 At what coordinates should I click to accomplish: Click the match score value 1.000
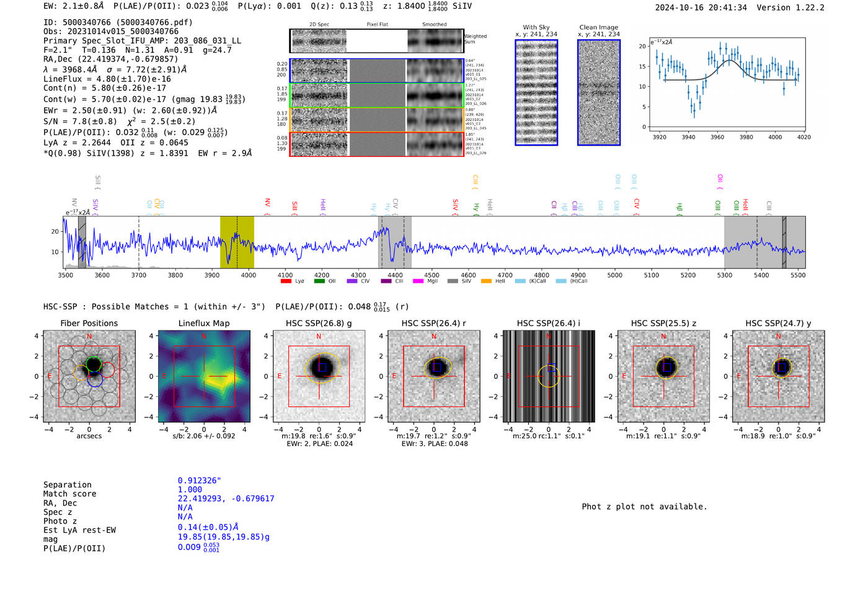coord(190,490)
